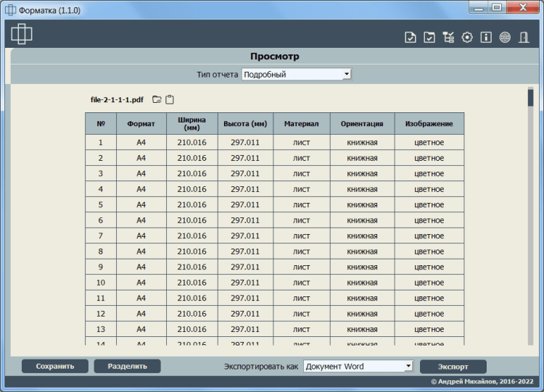Viewport: 544px width, 392px height.
Task: Click the 'Ориентация' column header
Action: tap(362, 124)
